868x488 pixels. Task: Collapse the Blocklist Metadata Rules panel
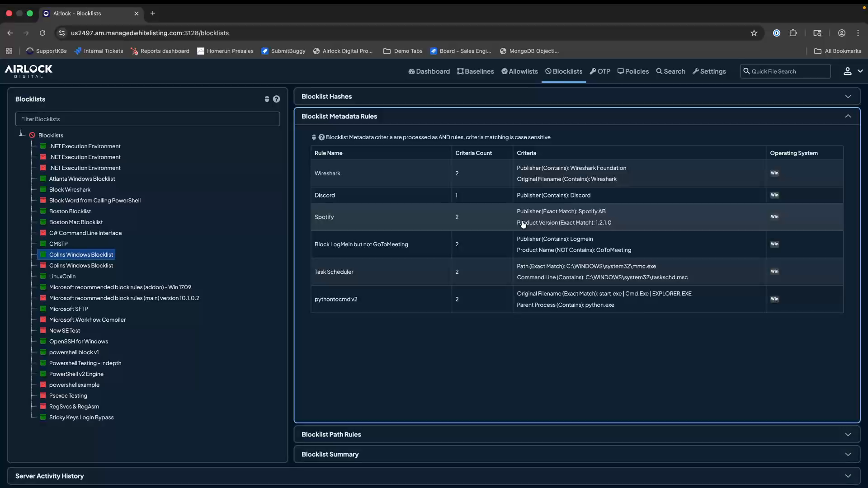tap(849, 116)
